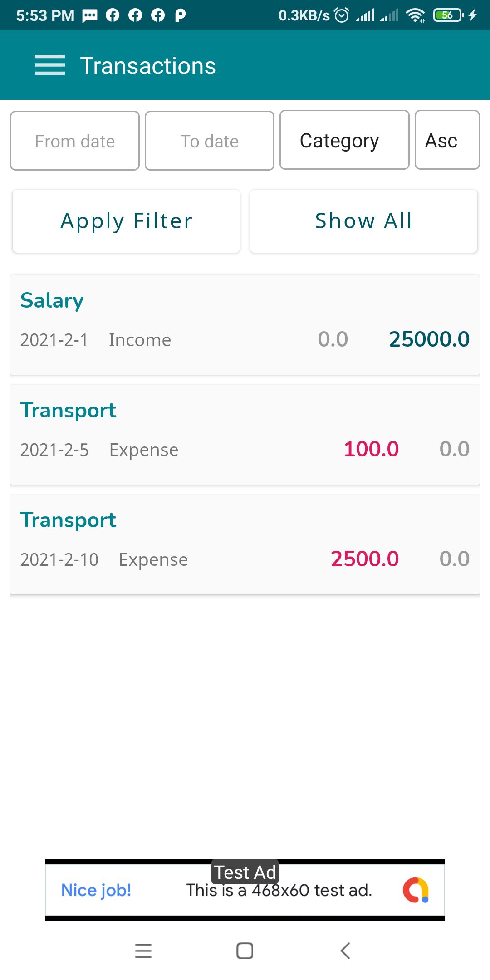This screenshot has width=490, height=980.
Task: Open the hamburger navigation menu
Action: (50, 65)
